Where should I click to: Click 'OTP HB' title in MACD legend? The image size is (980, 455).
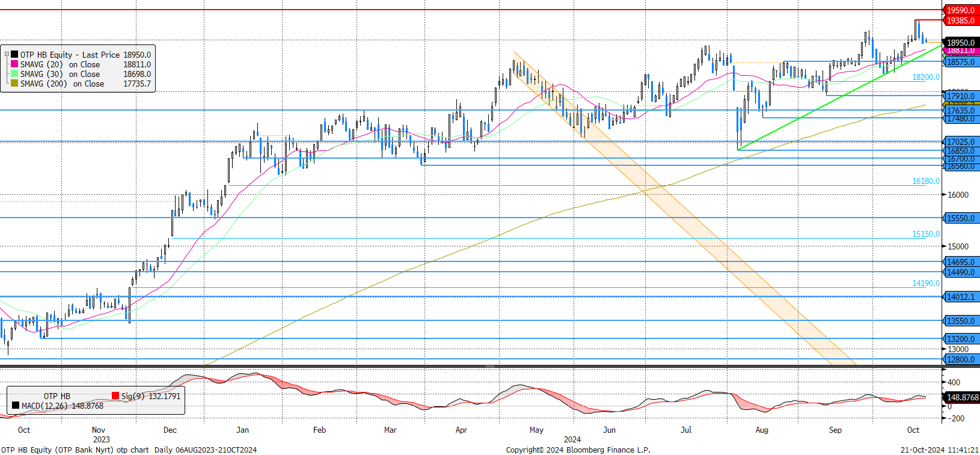click(x=57, y=396)
